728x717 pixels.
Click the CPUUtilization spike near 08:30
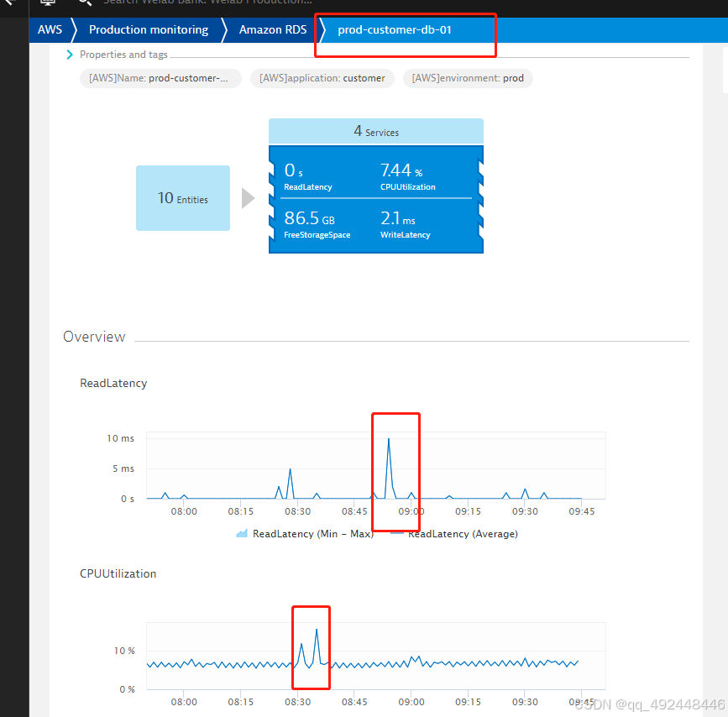click(317, 630)
